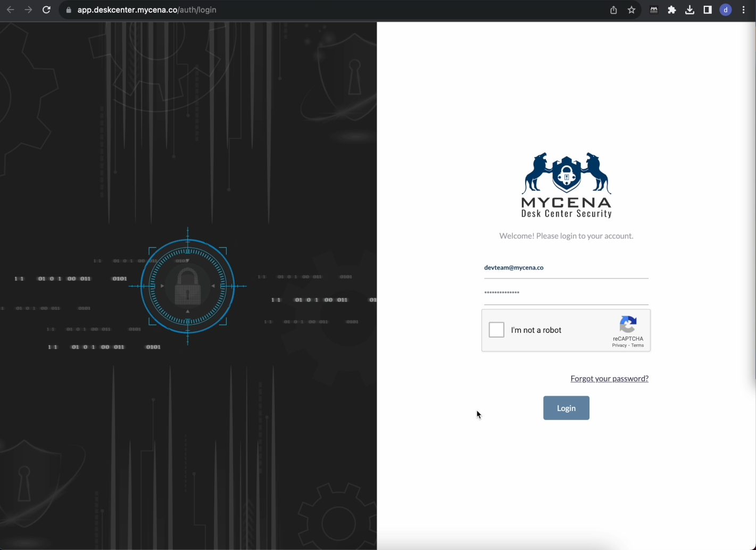Focus the email field devteam@mycena.co
This screenshot has width=756, height=550.
pos(566,268)
